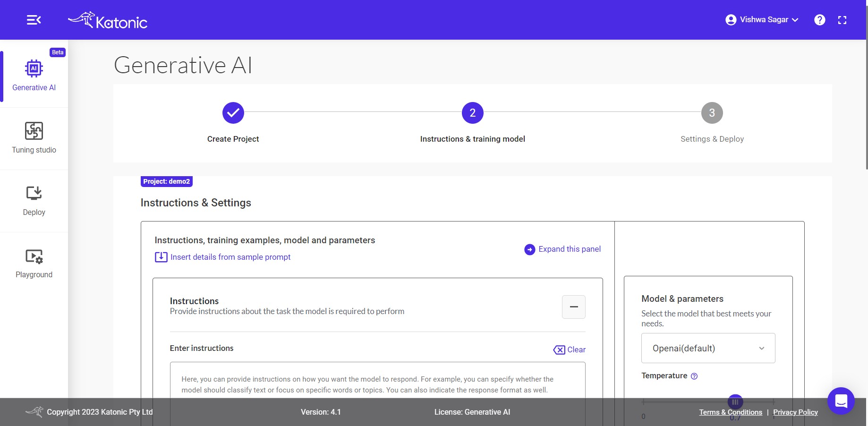Toggle fullscreen mode icon
This screenshot has width=868, height=426.
842,20
